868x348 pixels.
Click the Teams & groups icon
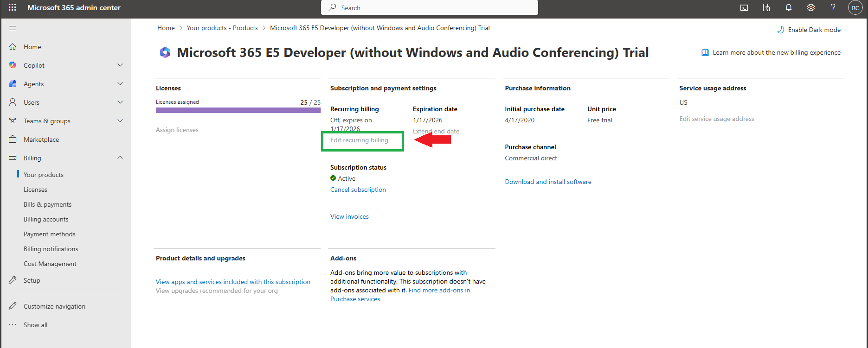tap(13, 121)
